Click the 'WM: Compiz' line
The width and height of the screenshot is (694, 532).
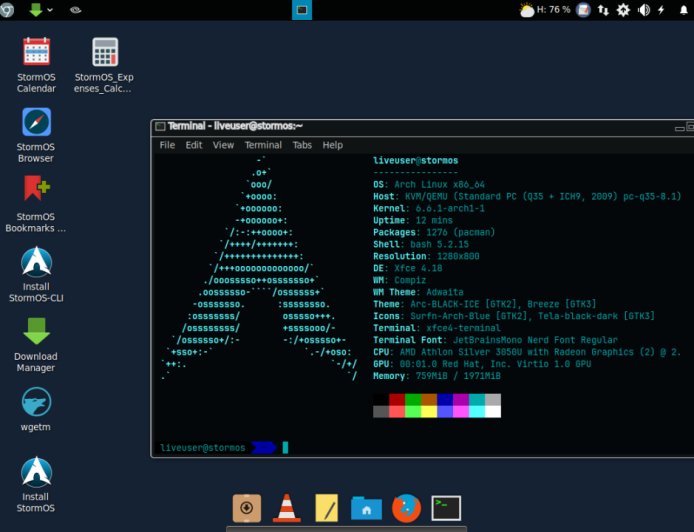[x=400, y=280]
